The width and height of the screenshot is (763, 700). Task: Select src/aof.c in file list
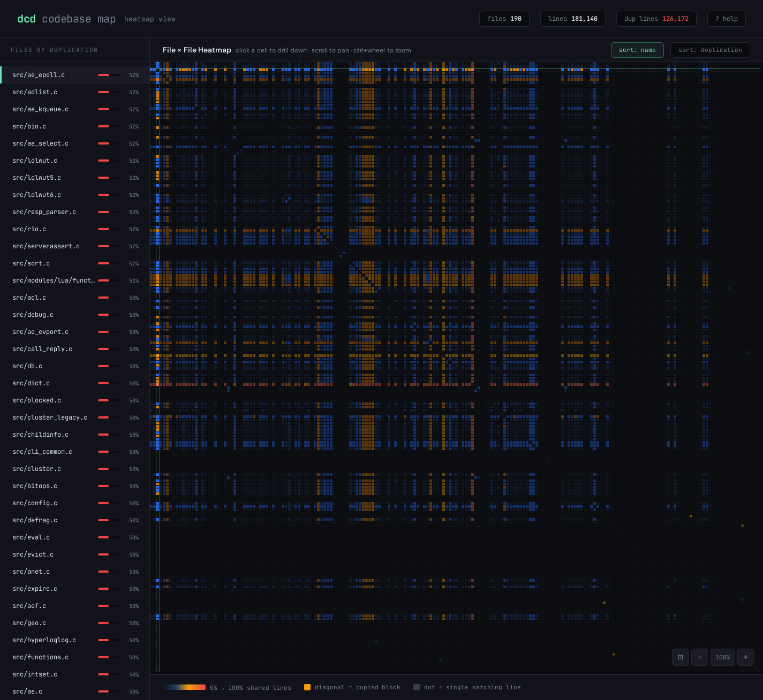(x=75, y=606)
